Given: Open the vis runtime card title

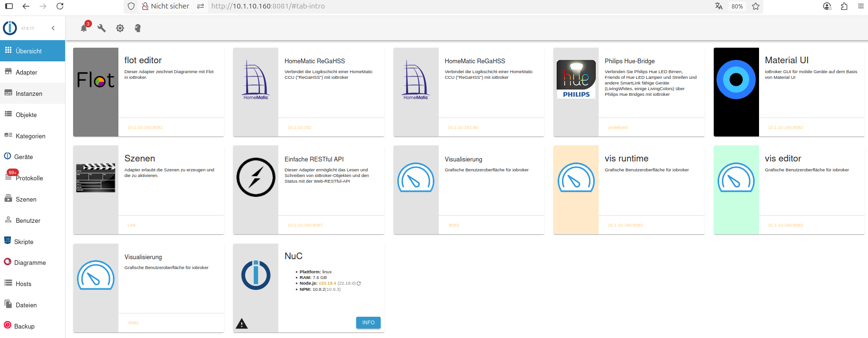Looking at the screenshot, I should coord(626,159).
